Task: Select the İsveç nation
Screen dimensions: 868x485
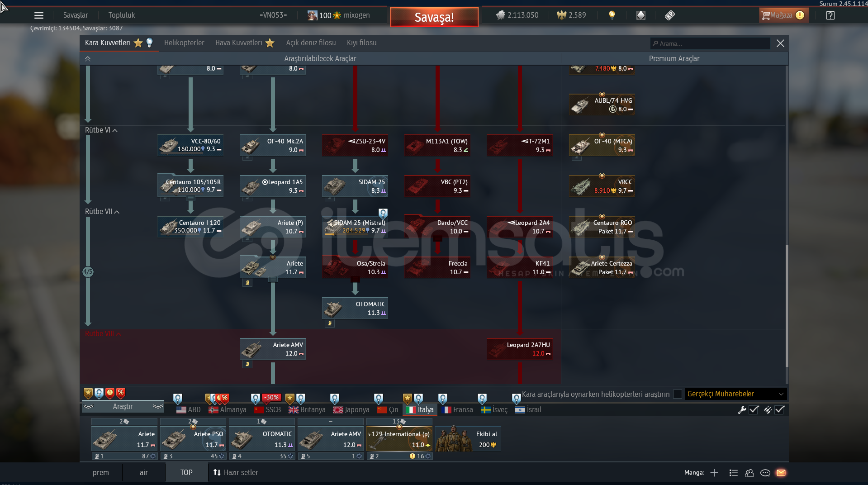Action: 494,410
